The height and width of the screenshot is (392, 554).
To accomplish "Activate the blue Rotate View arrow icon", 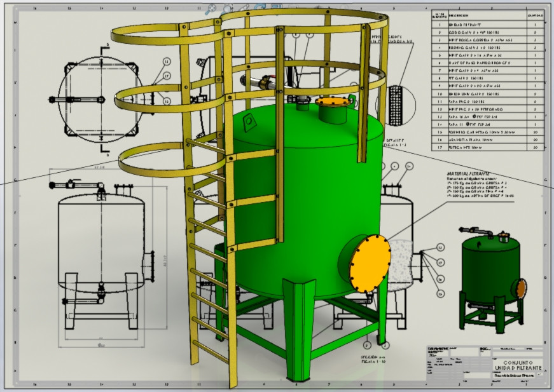I will 260,6.
